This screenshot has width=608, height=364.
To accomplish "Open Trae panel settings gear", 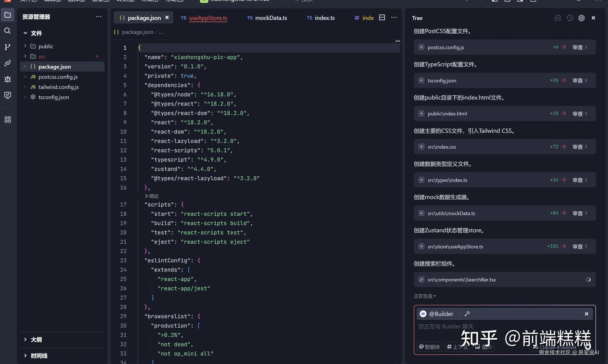I will point(581,18).
